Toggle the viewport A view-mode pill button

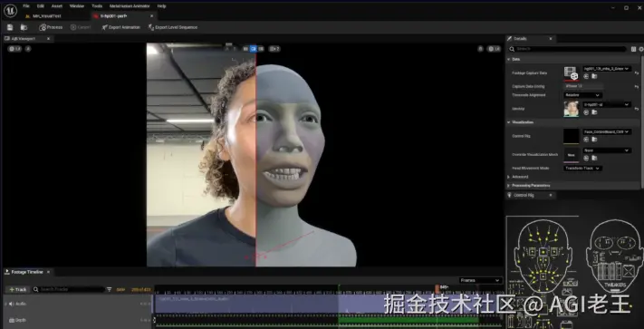point(14,48)
